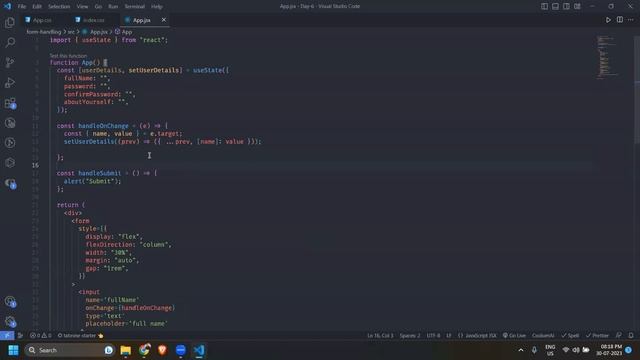Click line number 16 in the gutter
640x360 pixels.
coord(36,165)
